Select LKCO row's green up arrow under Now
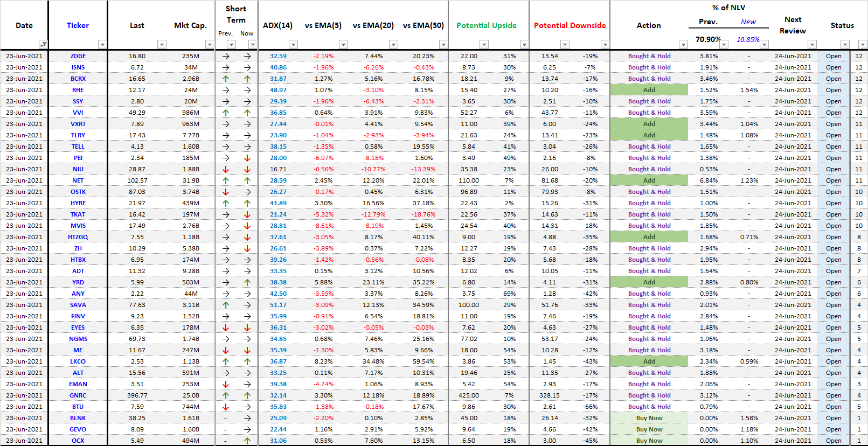 tap(247, 361)
